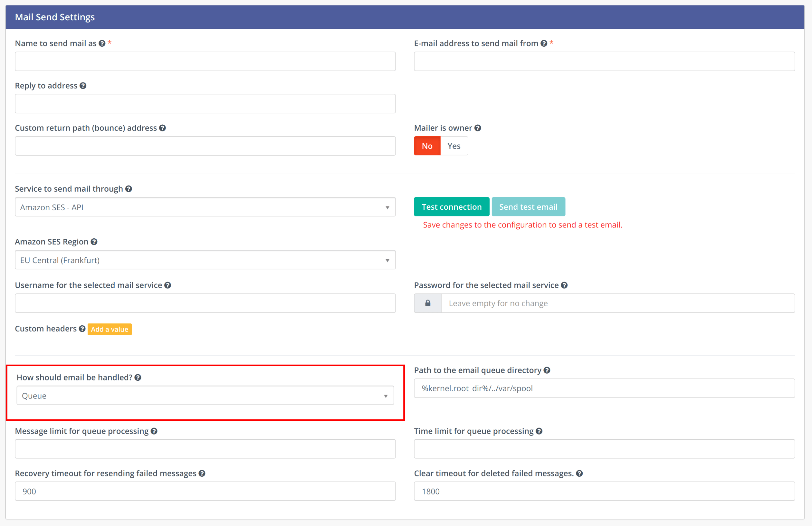Click the Test connection button
This screenshot has width=812, height=526.
[451, 207]
